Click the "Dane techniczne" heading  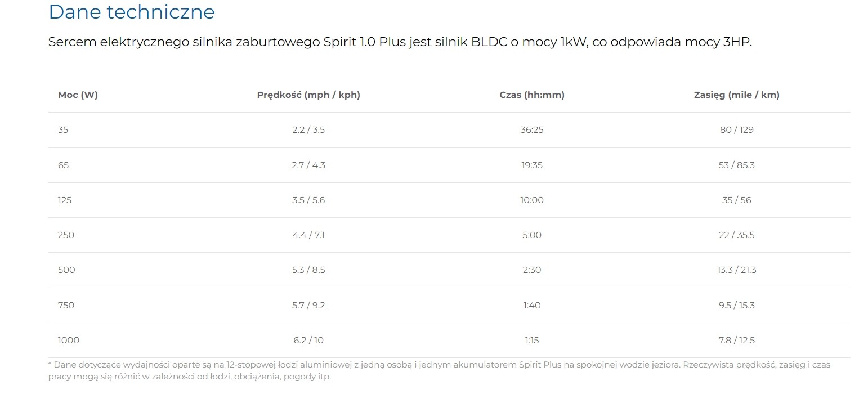tap(132, 12)
